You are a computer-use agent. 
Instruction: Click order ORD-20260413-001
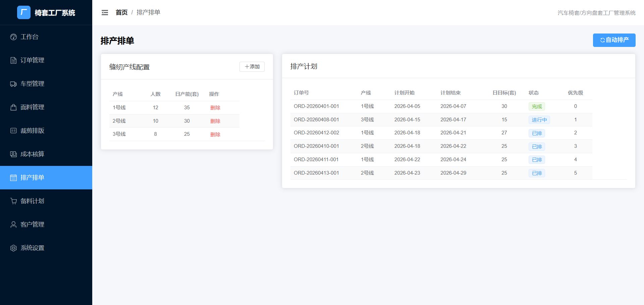point(316,173)
